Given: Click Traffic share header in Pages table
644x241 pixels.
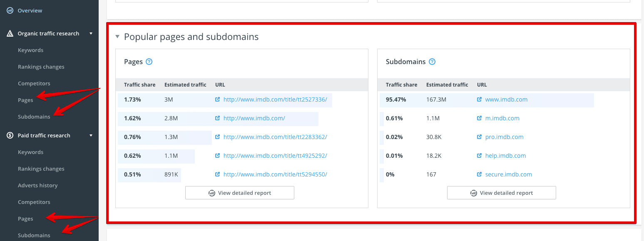Looking at the screenshot, I should 139,84.
